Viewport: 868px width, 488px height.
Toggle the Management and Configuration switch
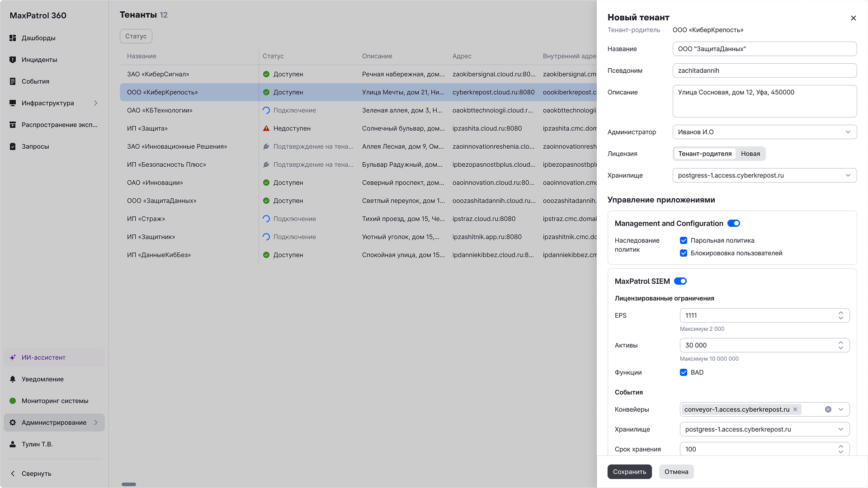click(734, 223)
